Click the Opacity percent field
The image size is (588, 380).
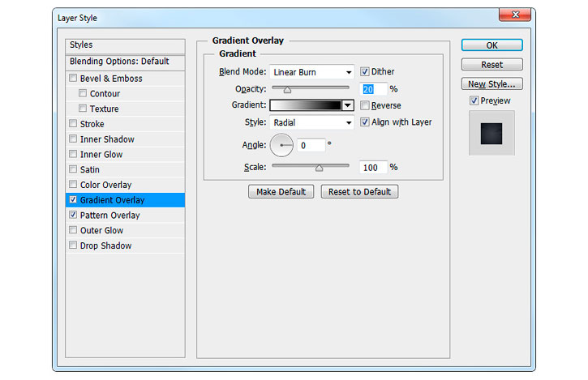(x=373, y=89)
